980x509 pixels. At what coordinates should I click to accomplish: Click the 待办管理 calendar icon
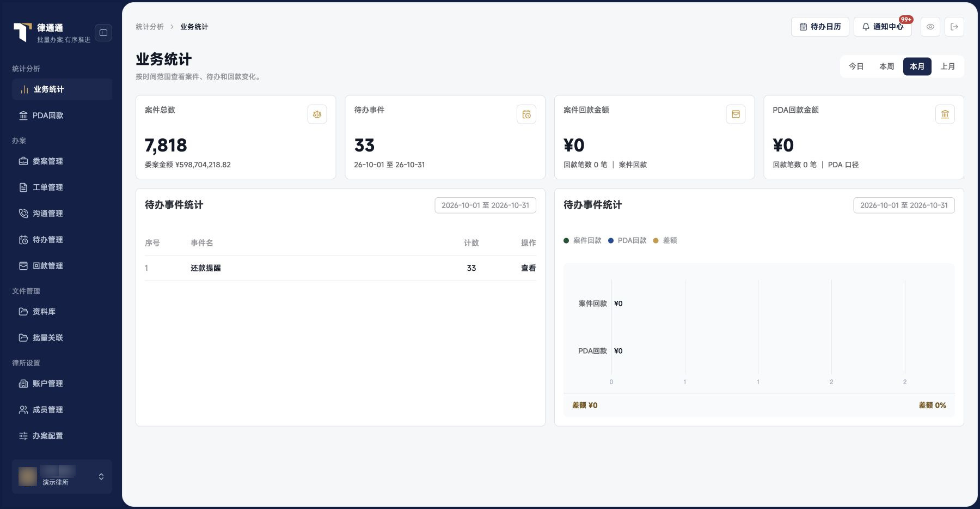[x=23, y=240]
